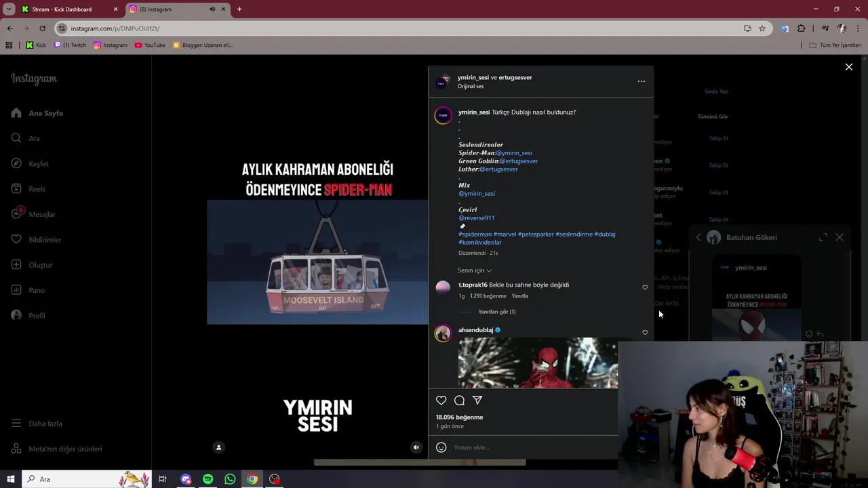
Task: Open Spotify from the Windows taskbar
Action: click(208, 479)
